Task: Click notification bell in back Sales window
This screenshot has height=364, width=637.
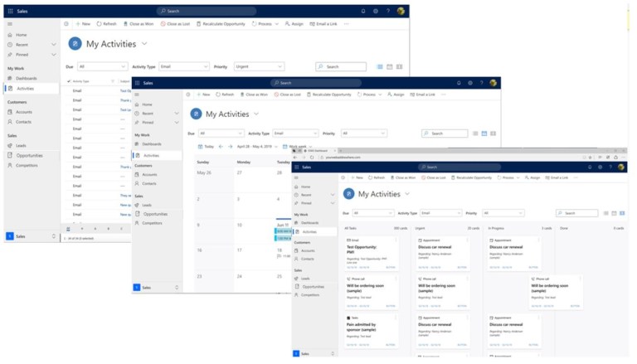Action: (363, 11)
